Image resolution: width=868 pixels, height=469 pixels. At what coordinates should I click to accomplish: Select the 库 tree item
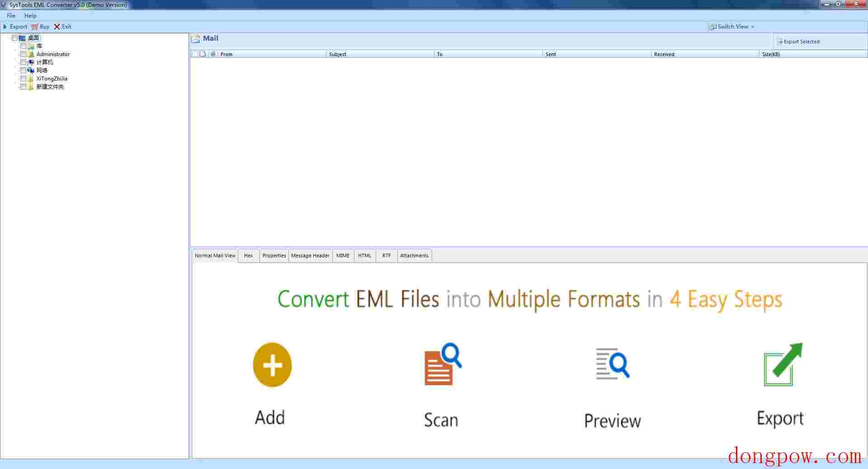[x=39, y=46]
